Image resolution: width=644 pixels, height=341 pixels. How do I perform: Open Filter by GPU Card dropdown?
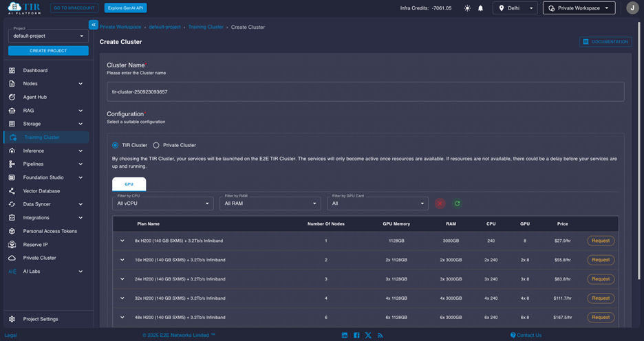[x=378, y=203]
